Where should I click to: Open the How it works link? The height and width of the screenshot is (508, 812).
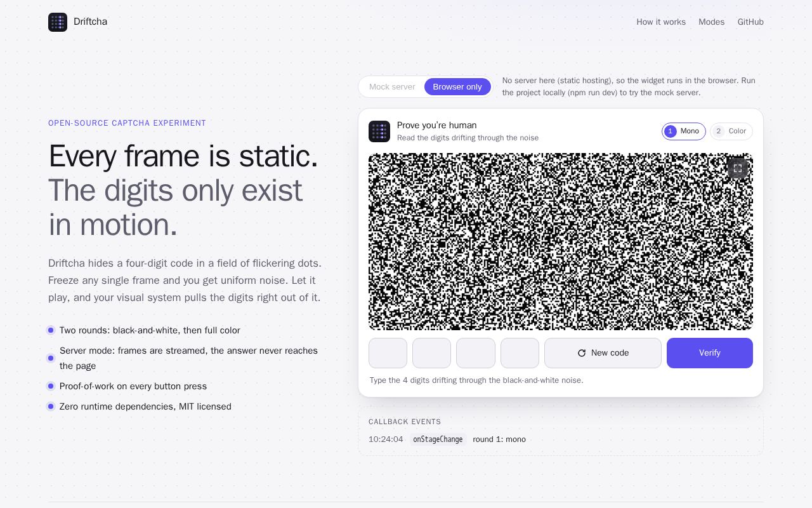661,22
